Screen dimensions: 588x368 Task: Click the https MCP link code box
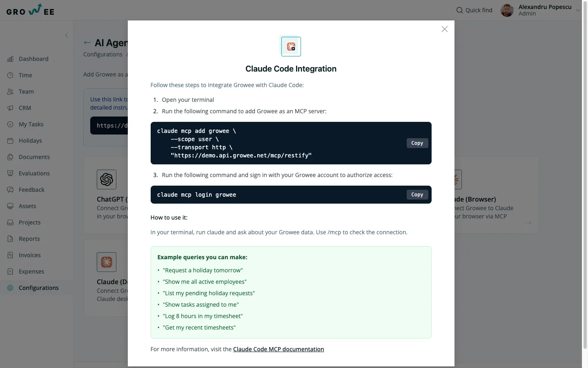click(109, 126)
